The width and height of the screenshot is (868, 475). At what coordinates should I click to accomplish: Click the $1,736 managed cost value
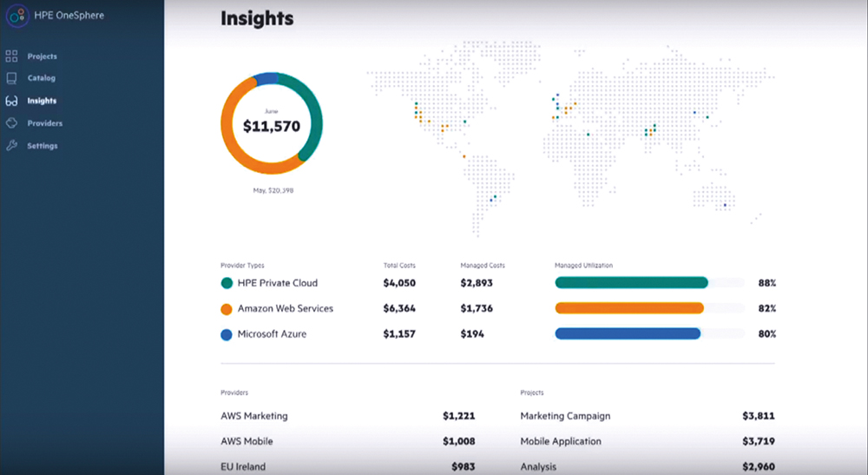coord(477,308)
